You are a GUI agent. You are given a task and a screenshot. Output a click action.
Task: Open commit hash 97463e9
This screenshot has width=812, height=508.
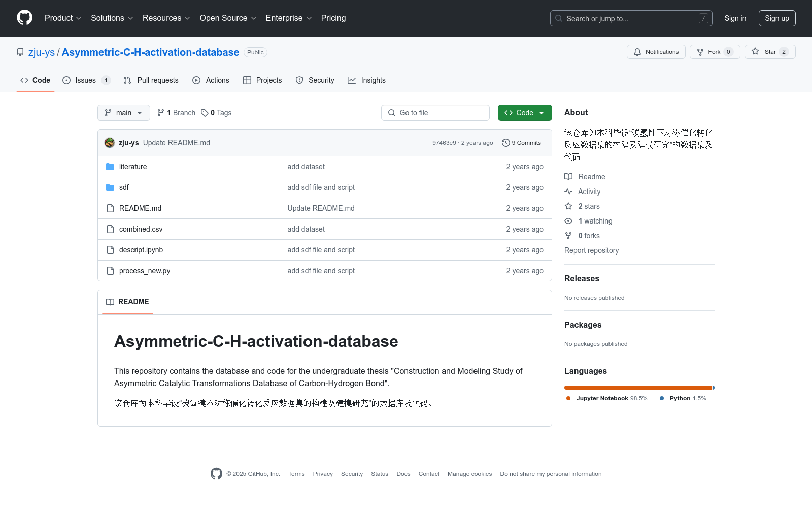click(x=444, y=143)
